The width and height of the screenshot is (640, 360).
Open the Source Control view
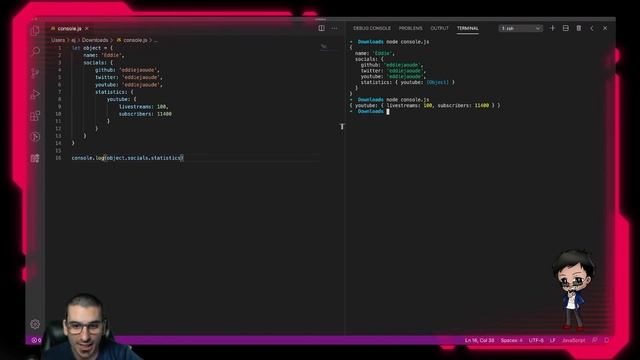35,73
